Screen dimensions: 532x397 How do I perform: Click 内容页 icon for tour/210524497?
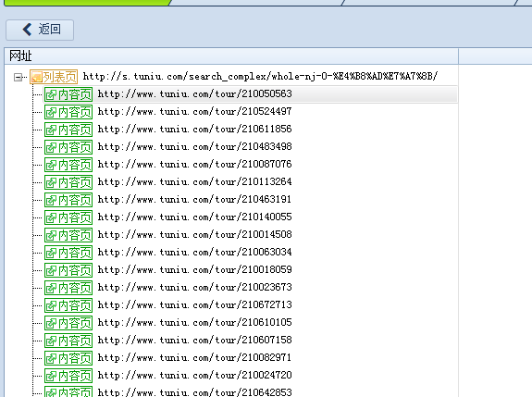(68, 112)
